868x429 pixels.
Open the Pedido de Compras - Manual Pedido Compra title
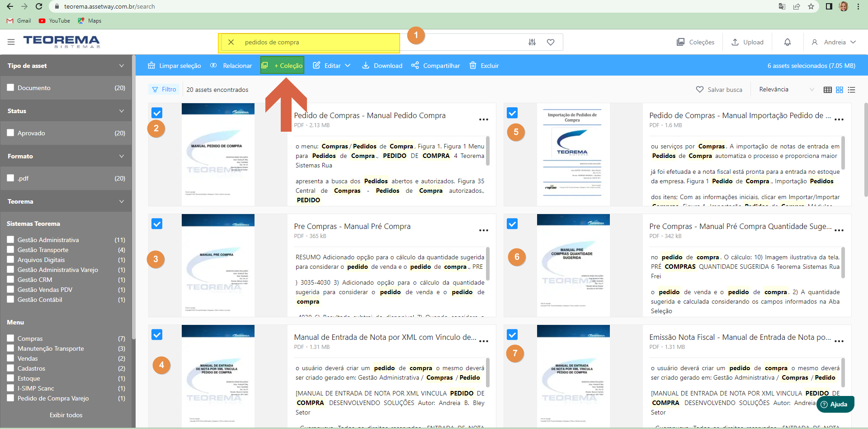(370, 115)
